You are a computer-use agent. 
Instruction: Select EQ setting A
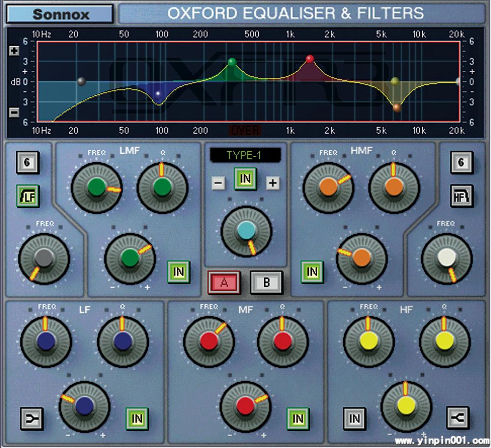pos(223,282)
